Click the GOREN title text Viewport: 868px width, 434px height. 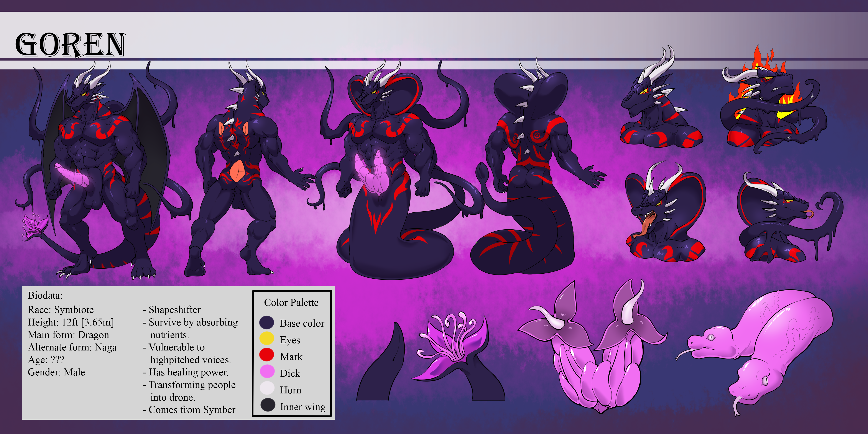(x=71, y=45)
